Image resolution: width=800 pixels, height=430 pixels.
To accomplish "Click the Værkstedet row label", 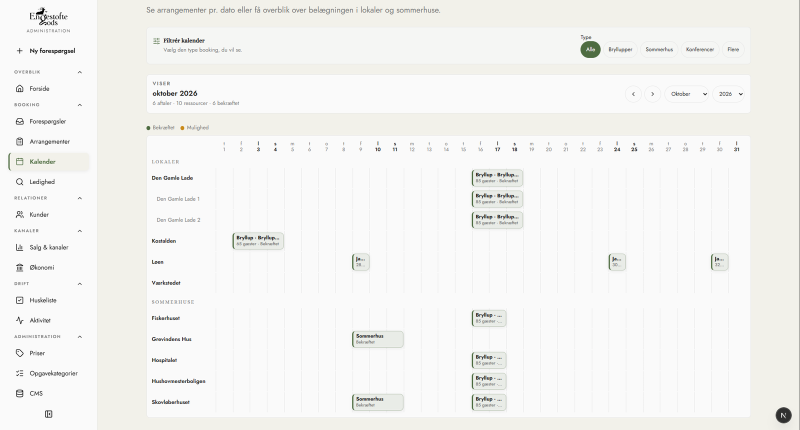I will (166, 283).
